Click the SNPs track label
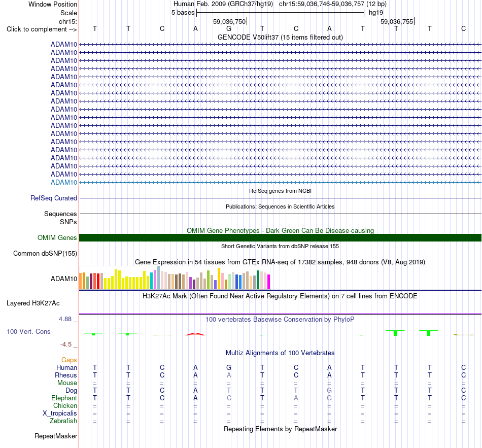Viewport: 482px width, 448px height. click(x=68, y=222)
